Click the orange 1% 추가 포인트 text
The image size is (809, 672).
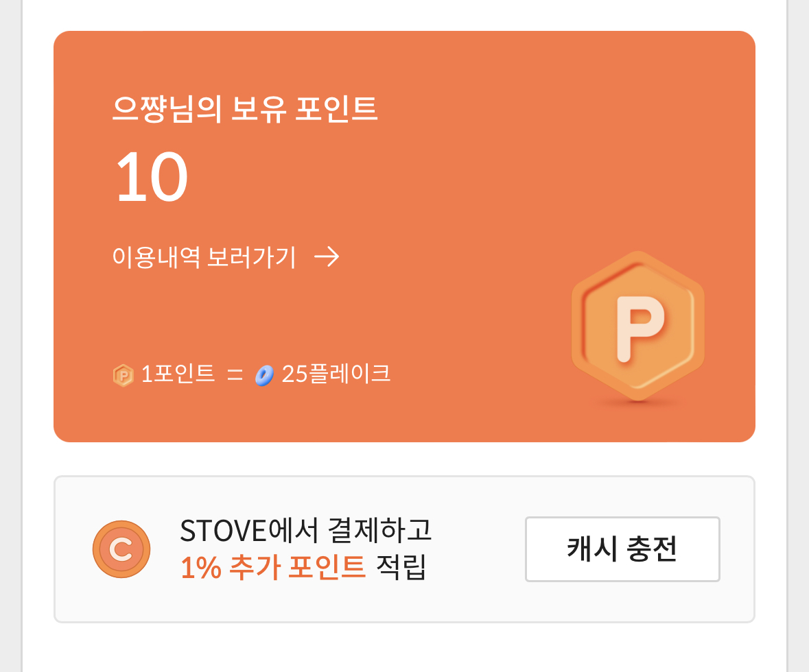[x=272, y=568]
